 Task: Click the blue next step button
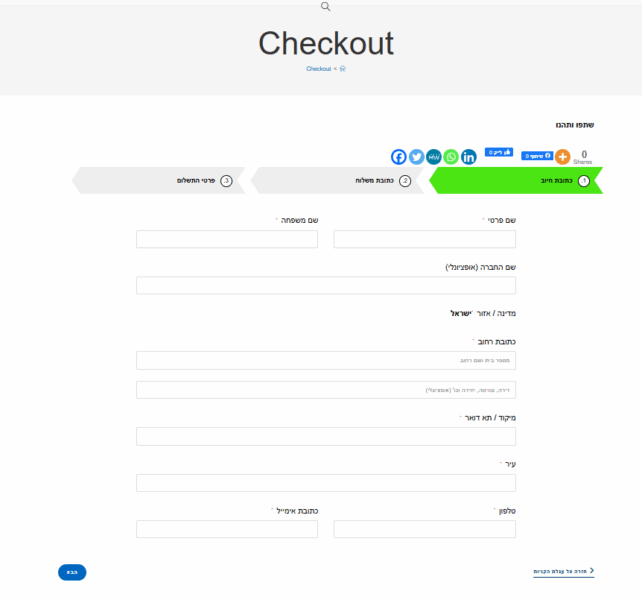coord(72,572)
